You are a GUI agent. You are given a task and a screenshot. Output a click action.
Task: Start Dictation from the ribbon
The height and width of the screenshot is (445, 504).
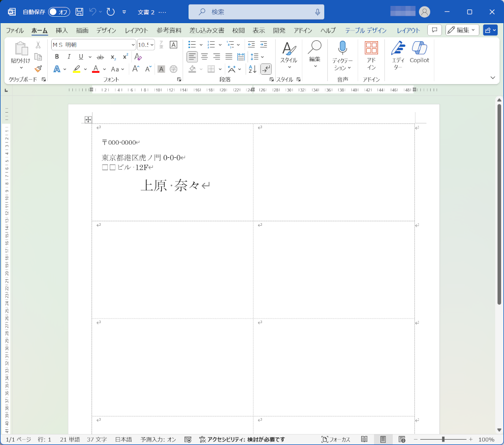tap(343, 55)
